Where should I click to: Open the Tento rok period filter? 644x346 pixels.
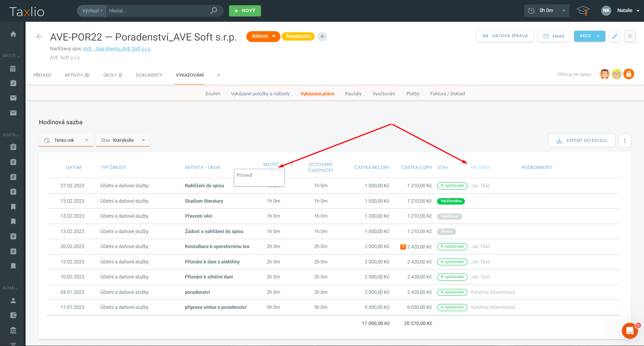coord(66,140)
